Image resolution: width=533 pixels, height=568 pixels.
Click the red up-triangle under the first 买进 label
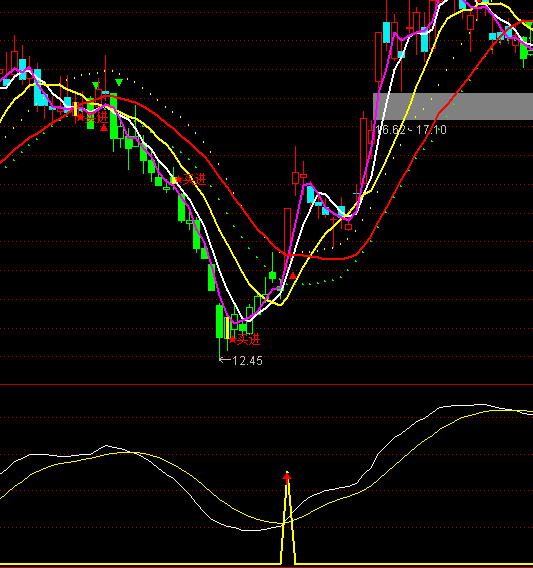coord(104,128)
